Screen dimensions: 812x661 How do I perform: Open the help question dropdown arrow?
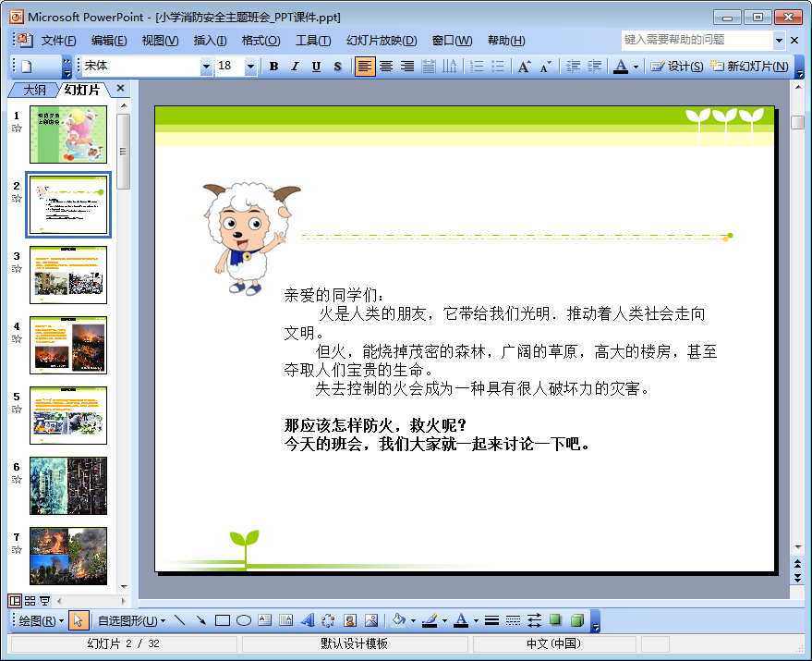tap(779, 40)
